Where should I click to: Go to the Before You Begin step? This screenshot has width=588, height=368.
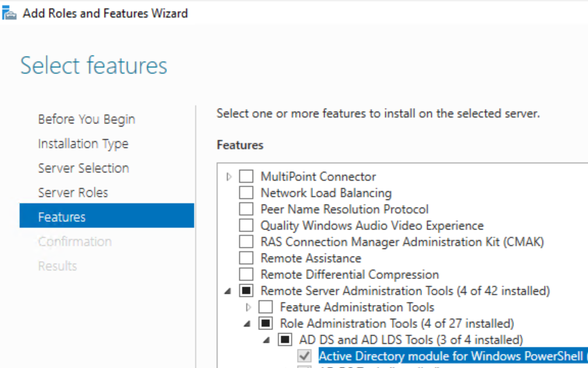coord(87,119)
